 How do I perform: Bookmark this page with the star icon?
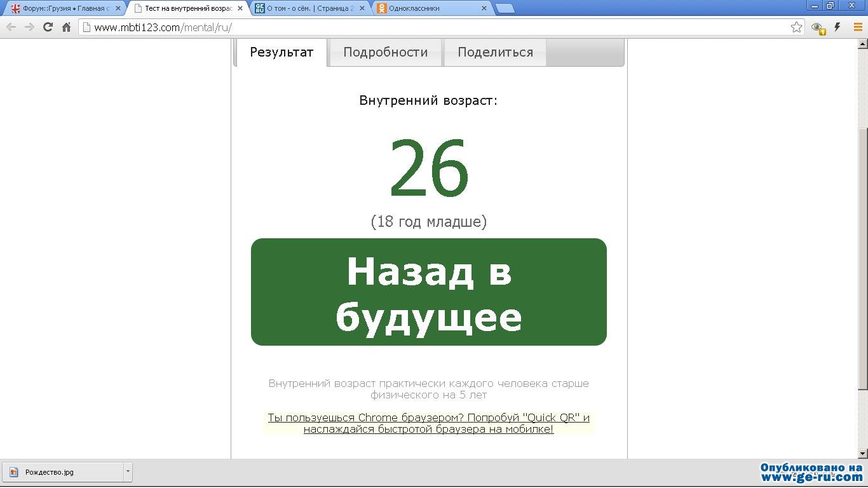796,27
